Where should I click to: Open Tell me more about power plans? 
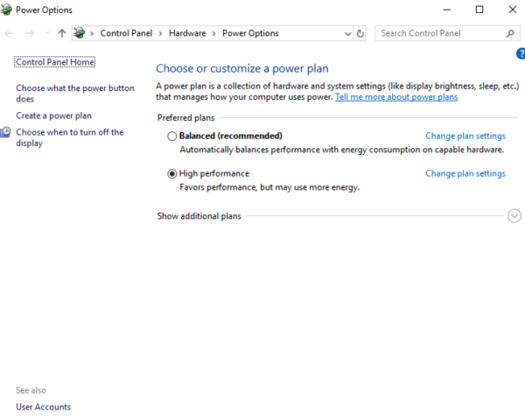[396, 97]
